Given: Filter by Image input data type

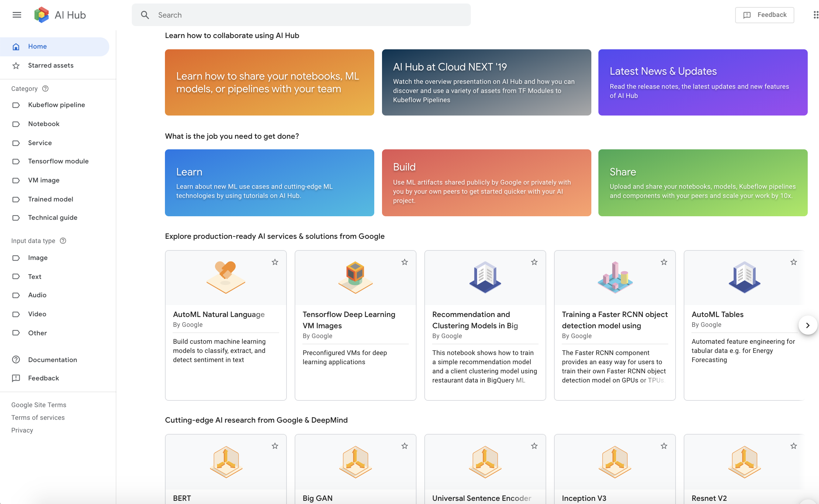Looking at the screenshot, I should click(38, 258).
